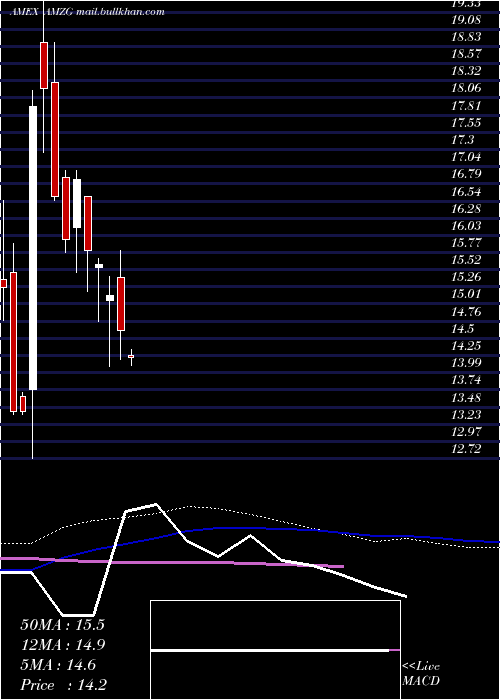Click the 16.79 price axis label
The width and height of the screenshot is (500, 700).
(x=466, y=174)
